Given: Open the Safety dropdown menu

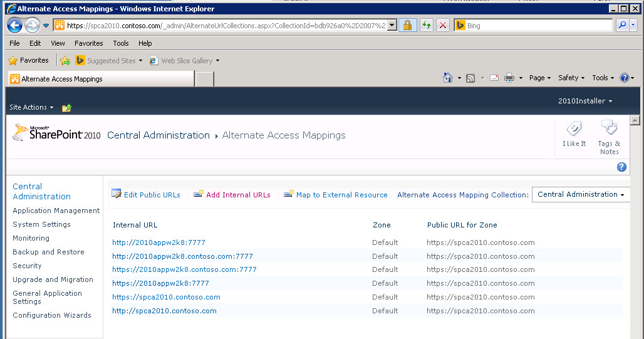Looking at the screenshot, I should pos(571,78).
